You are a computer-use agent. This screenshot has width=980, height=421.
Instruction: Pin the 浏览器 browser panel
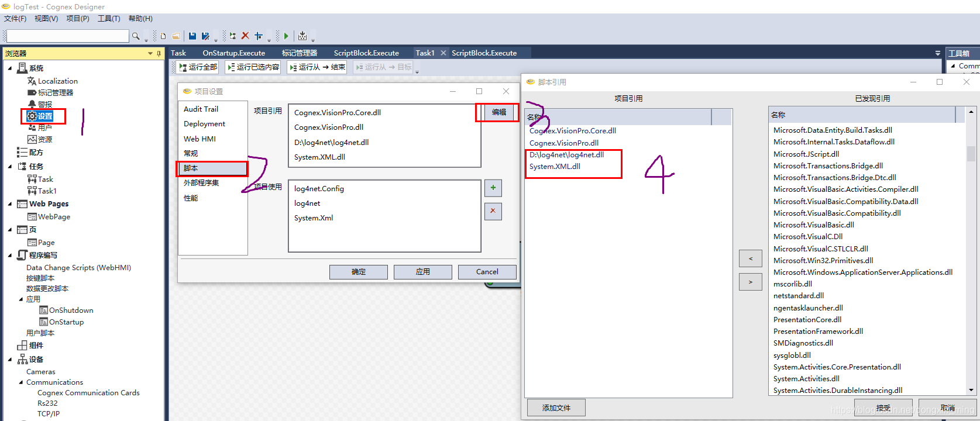[x=159, y=53]
